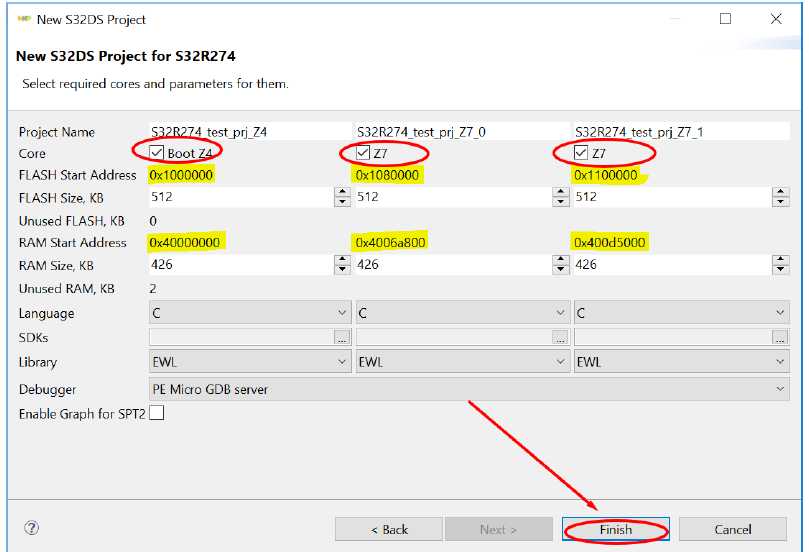Select RAM start address 0x40000000
Viewport: 809px width, 552px height.
[x=185, y=242]
